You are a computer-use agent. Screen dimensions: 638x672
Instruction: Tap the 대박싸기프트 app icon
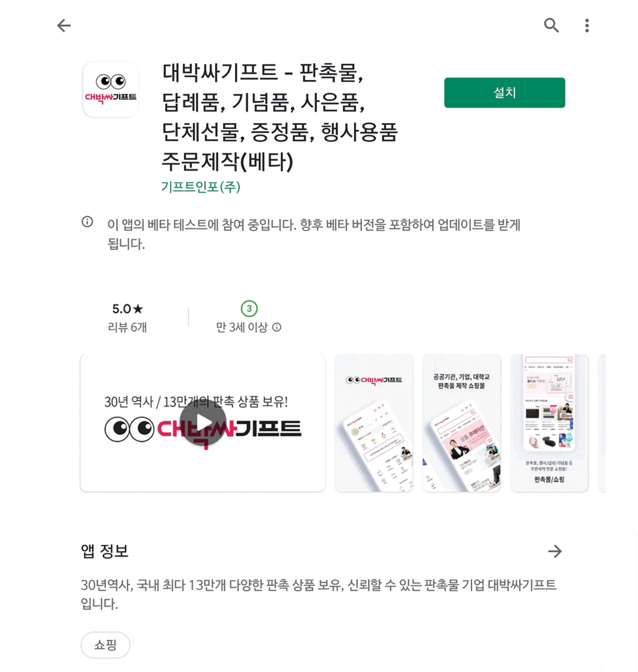click(110, 89)
